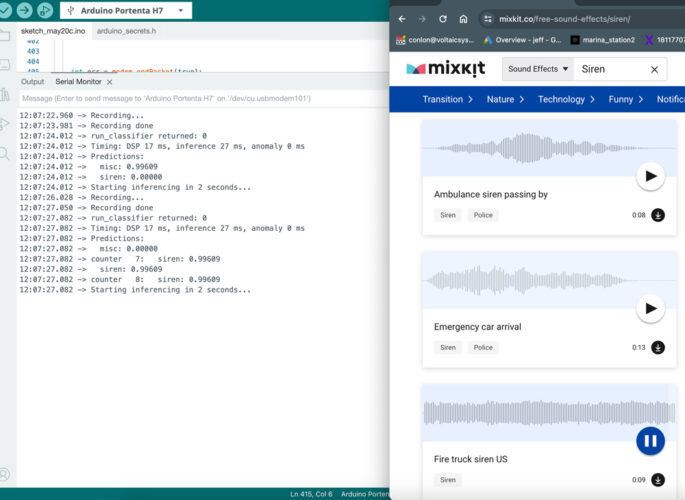This screenshot has width=685, height=500.
Task: Pause the Fire truck siren US playback
Action: 650,441
